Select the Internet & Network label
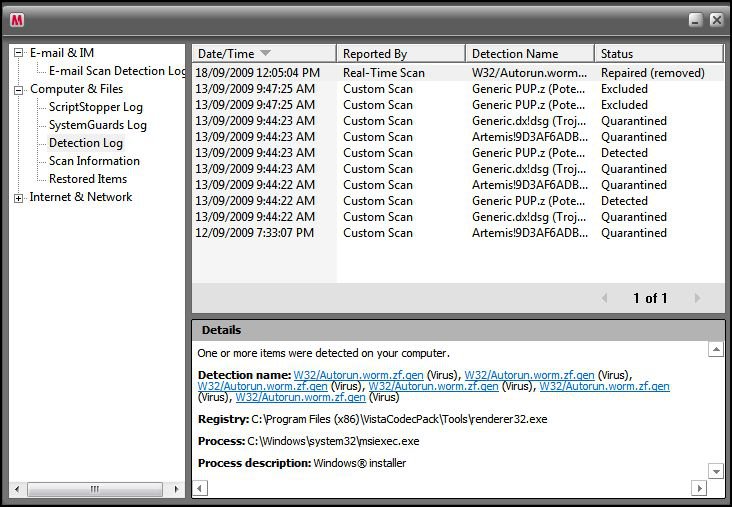 pos(81,197)
